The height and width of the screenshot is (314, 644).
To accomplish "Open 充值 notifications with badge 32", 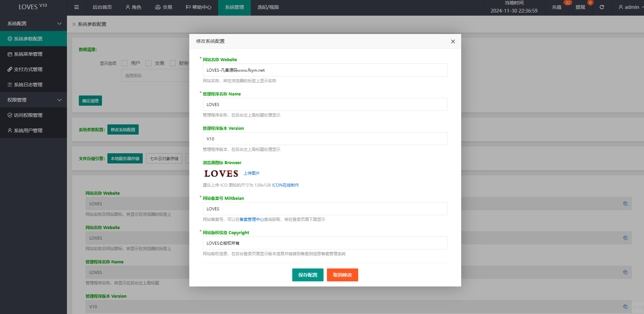I will [557, 7].
